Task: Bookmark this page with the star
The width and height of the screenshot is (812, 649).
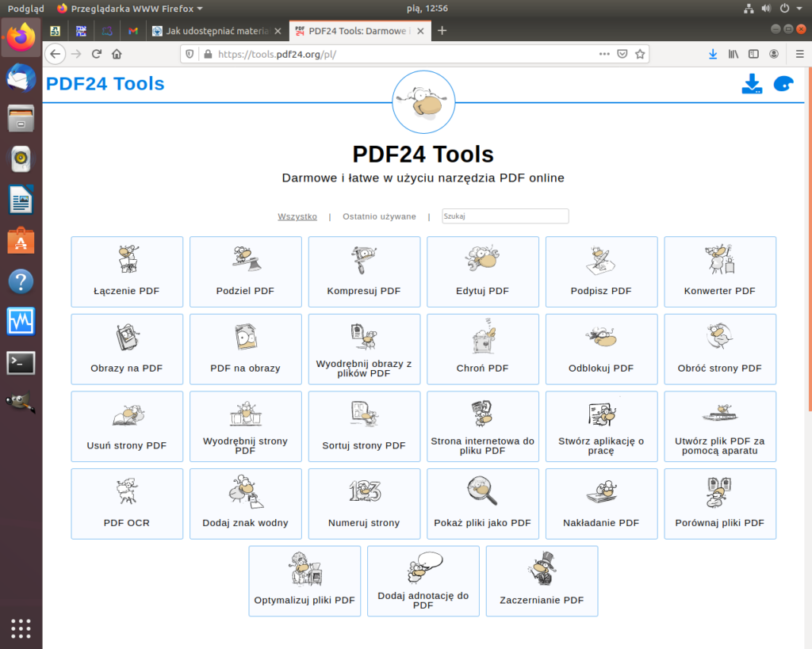Action: [640, 54]
